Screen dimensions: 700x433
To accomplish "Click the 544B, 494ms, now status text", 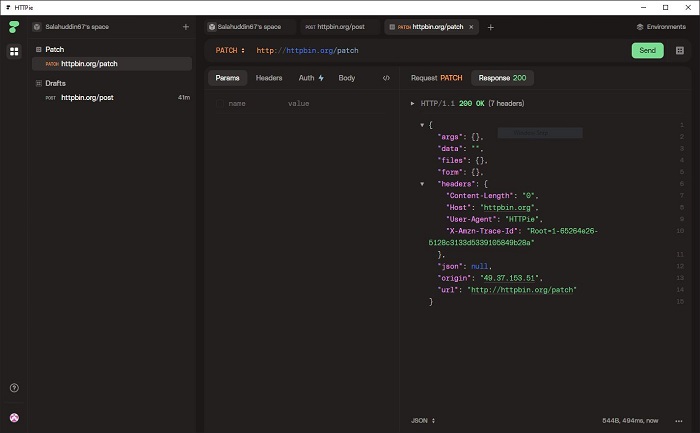I will pos(630,421).
